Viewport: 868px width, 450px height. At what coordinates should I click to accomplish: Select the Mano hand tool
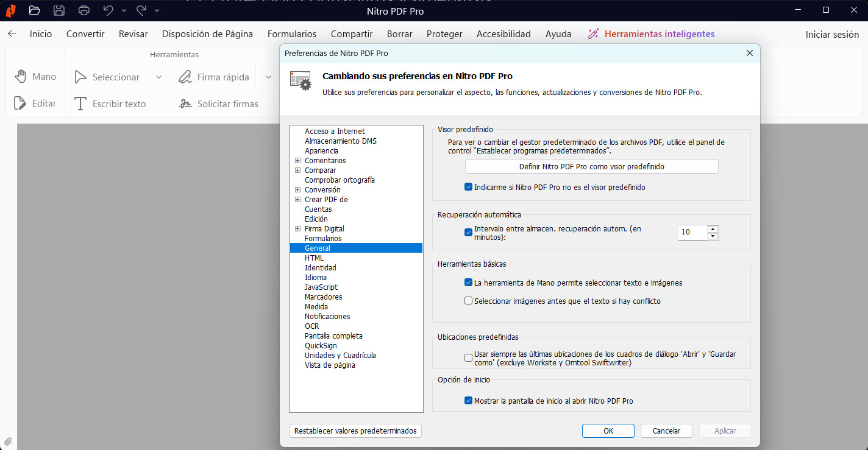pyautogui.click(x=35, y=77)
